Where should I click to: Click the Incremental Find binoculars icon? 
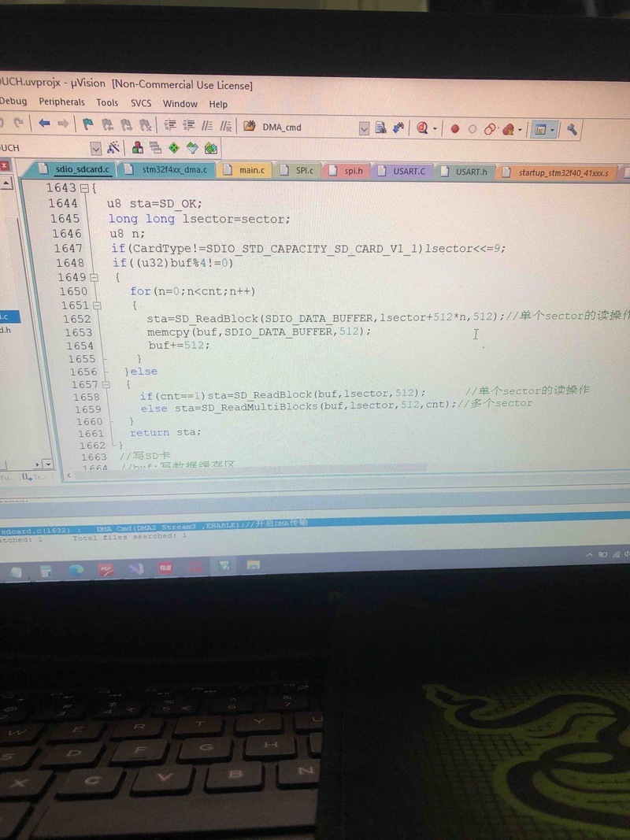398,128
